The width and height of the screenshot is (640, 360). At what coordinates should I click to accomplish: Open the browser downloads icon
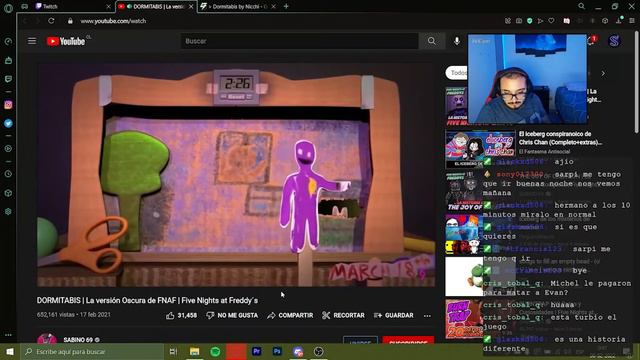(619, 20)
